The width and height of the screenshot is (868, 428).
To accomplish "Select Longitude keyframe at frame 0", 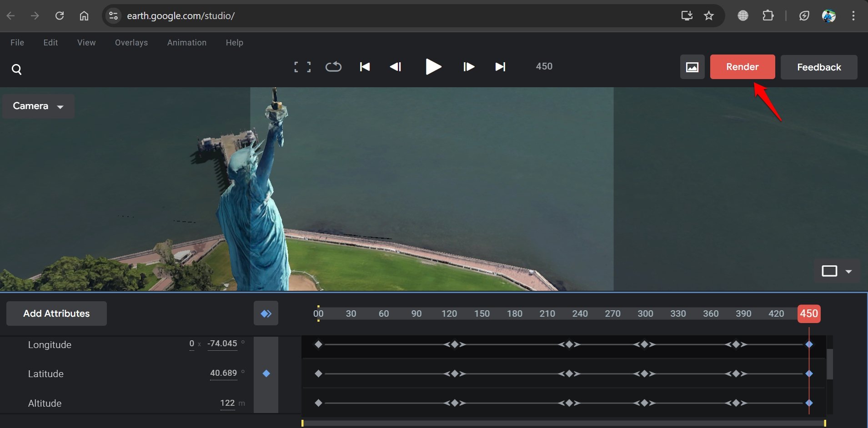I will click(x=318, y=344).
